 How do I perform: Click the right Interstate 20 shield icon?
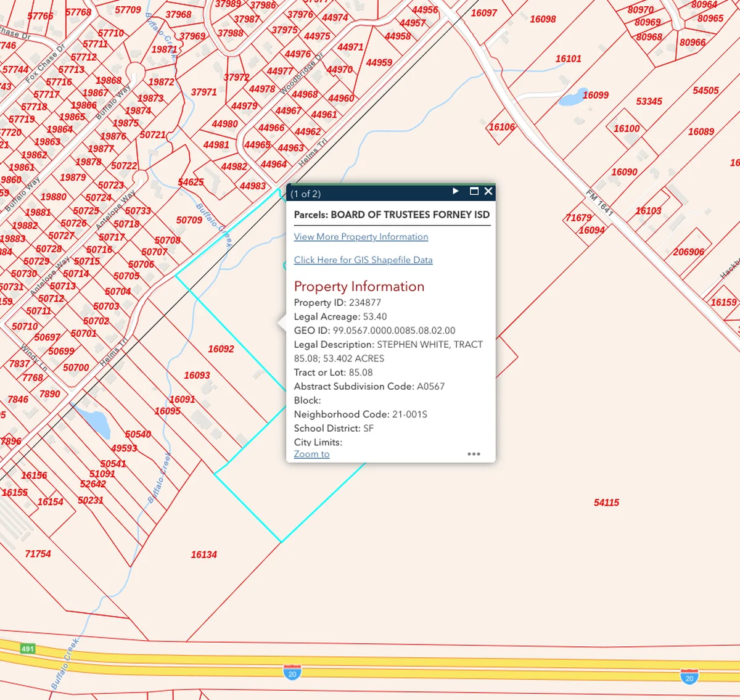(x=689, y=677)
